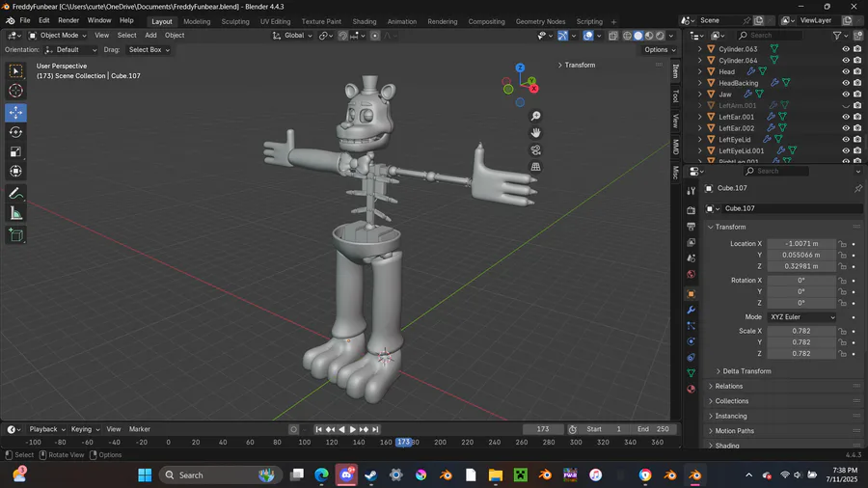
Task: Open the Material properties tab icon
Action: click(691, 389)
